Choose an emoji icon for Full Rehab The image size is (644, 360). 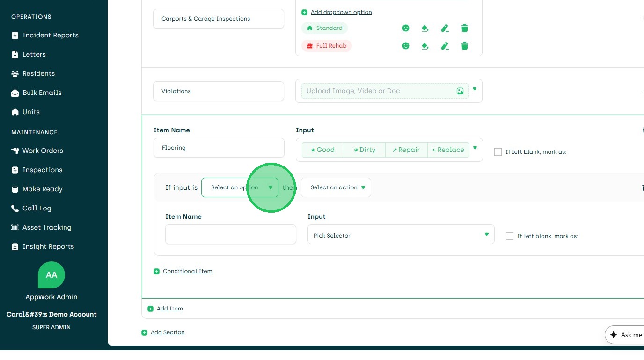click(406, 46)
